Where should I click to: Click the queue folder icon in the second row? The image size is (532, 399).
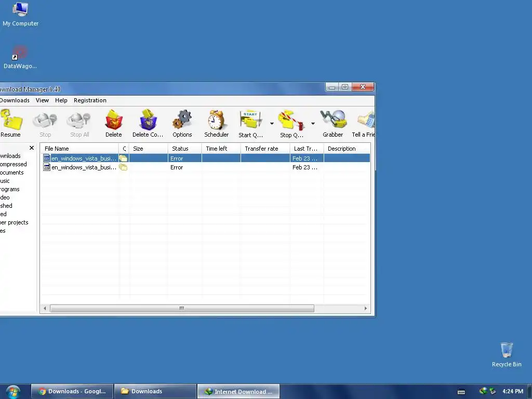click(123, 167)
